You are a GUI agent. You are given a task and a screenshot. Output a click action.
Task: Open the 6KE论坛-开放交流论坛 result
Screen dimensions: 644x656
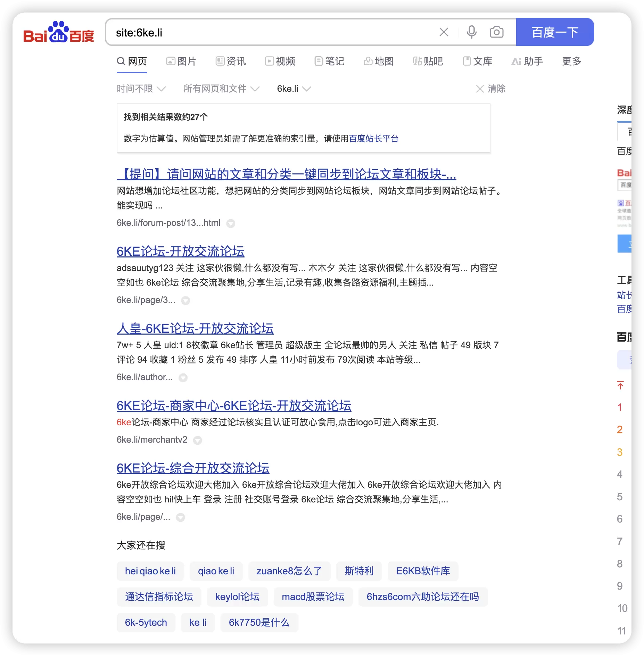click(181, 252)
